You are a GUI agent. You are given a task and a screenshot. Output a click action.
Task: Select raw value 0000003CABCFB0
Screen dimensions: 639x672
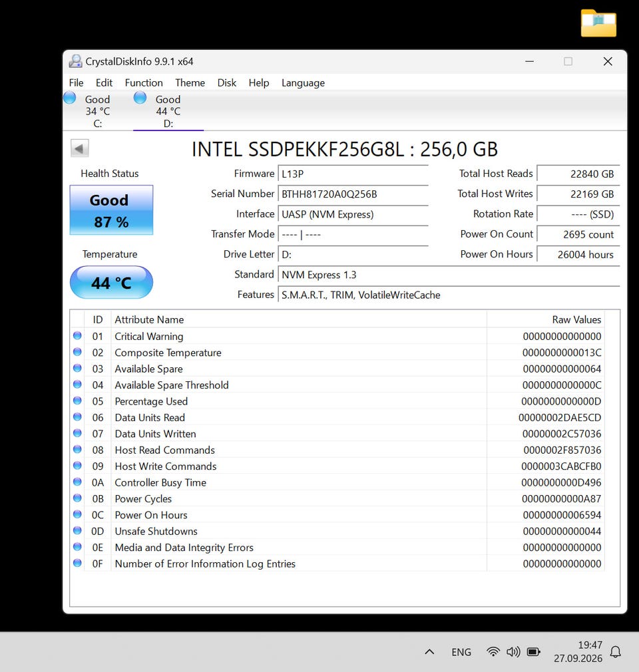tap(561, 466)
